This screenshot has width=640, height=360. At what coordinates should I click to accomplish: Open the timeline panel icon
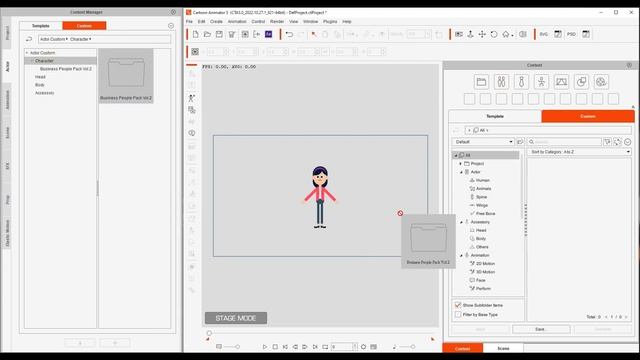(373, 347)
